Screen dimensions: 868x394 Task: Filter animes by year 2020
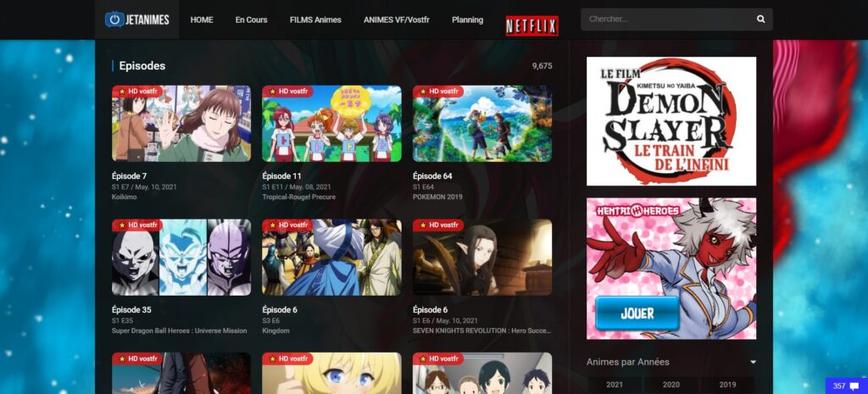click(x=671, y=386)
